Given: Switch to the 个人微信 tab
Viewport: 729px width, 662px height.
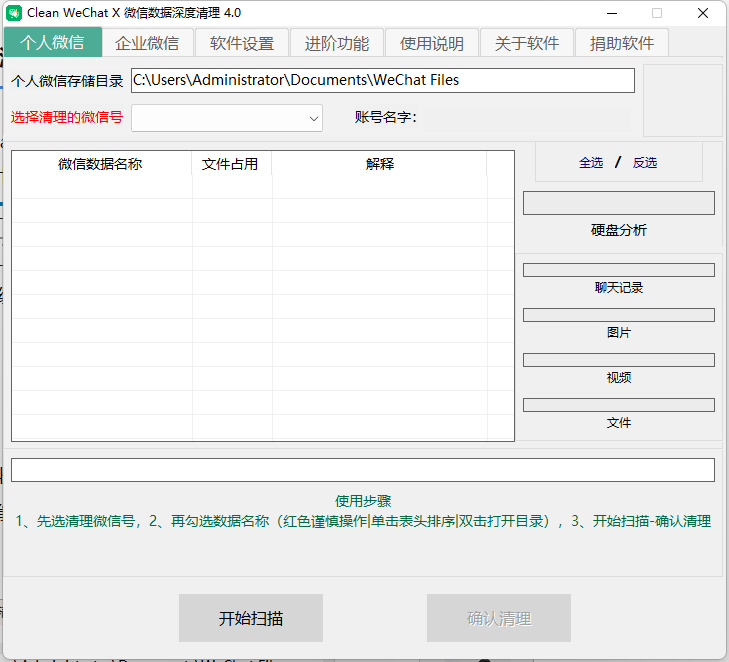Looking at the screenshot, I should 53,42.
